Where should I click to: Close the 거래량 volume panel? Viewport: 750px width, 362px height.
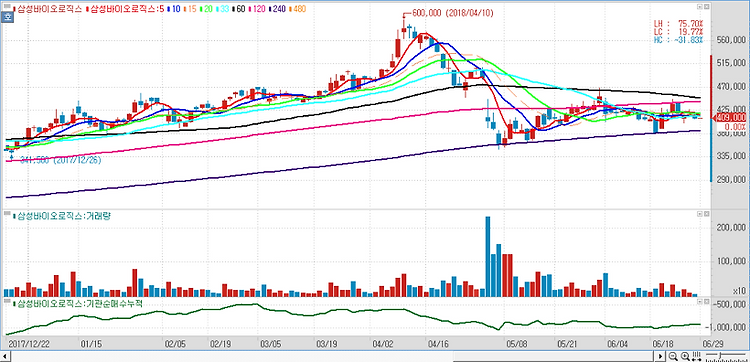pos(706,213)
